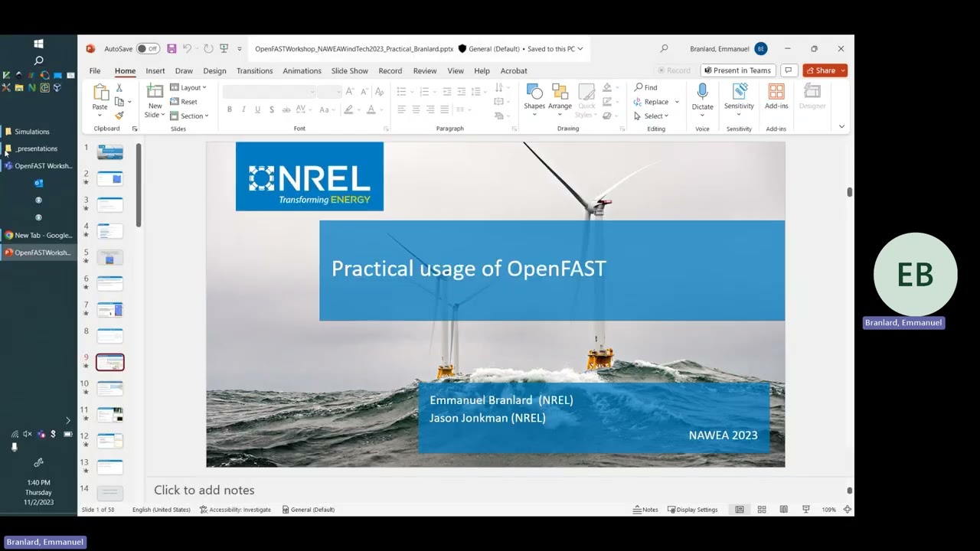Click the notes field to add notes
980x551 pixels.
click(x=496, y=490)
